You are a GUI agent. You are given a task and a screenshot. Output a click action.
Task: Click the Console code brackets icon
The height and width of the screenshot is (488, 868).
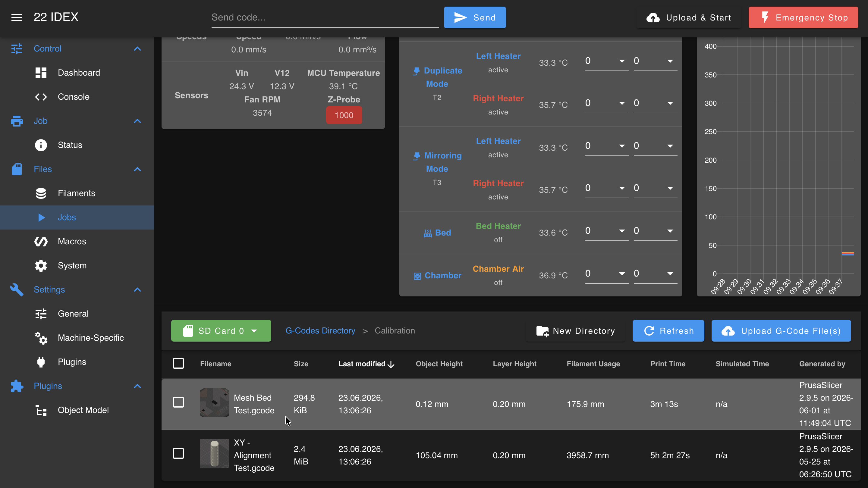pyautogui.click(x=41, y=97)
